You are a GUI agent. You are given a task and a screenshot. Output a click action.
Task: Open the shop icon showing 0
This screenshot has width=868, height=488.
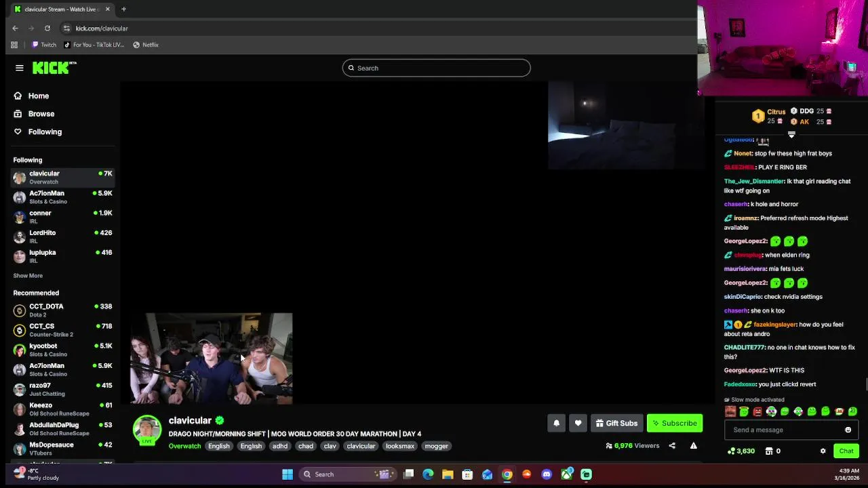[772, 451]
